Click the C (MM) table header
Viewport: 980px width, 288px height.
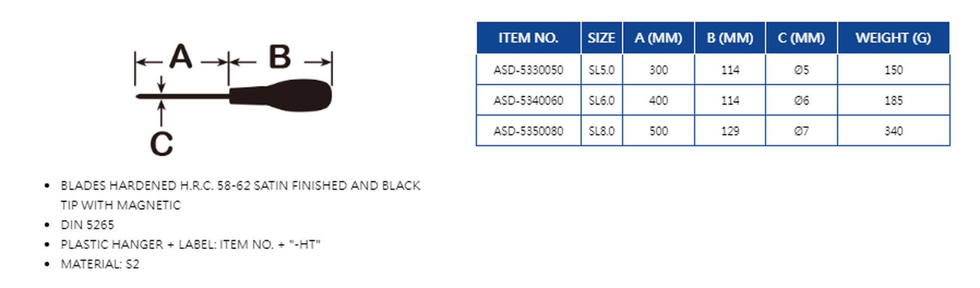801,38
